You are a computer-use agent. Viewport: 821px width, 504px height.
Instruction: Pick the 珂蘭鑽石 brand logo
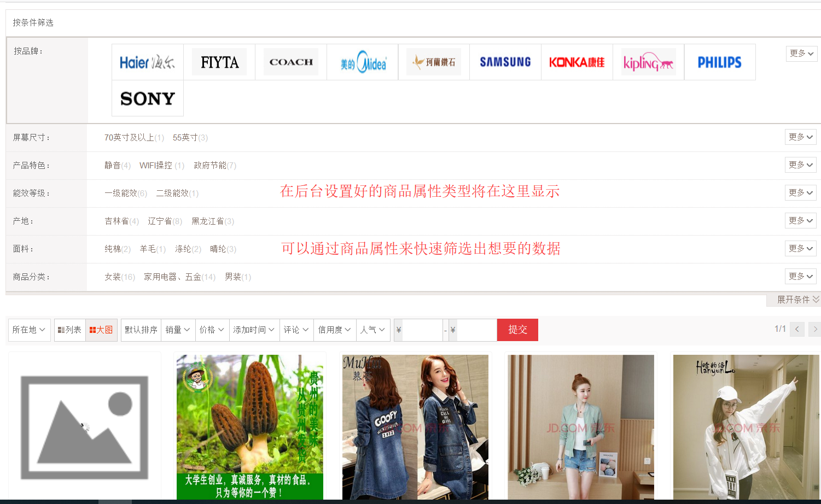434,62
